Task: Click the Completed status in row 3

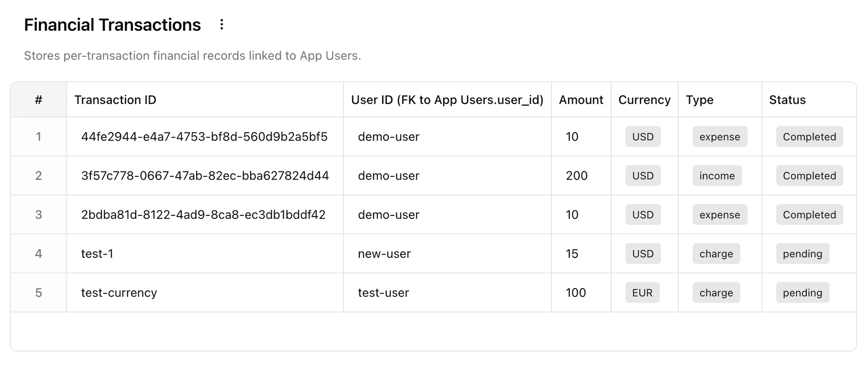Action: [x=809, y=214]
